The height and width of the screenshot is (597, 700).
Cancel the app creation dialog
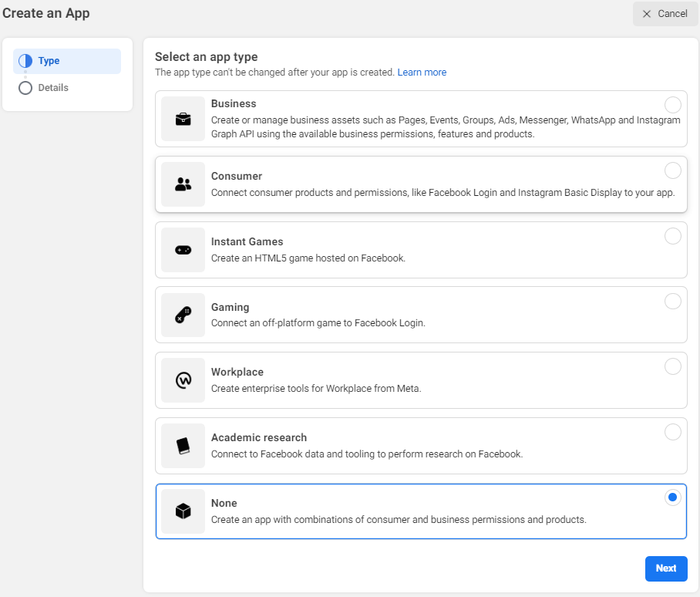(665, 14)
